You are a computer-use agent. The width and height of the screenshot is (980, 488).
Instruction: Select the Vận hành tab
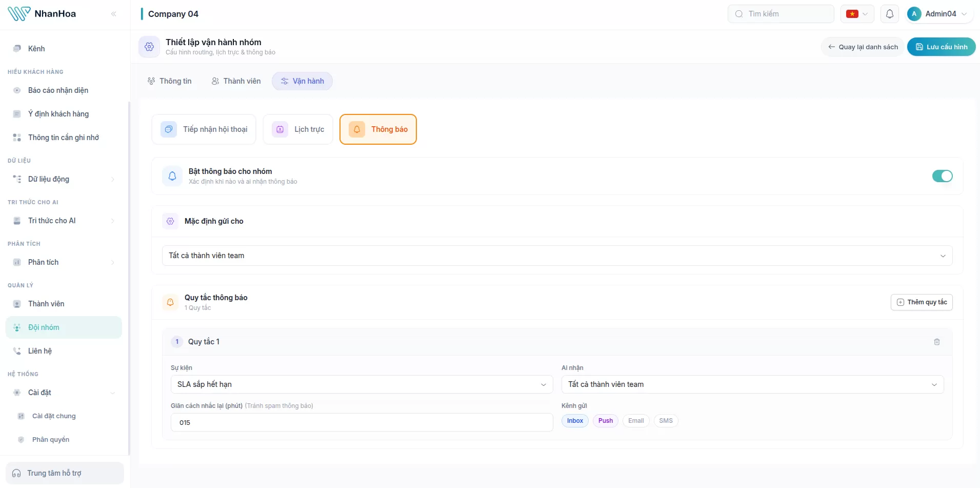pyautogui.click(x=303, y=81)
